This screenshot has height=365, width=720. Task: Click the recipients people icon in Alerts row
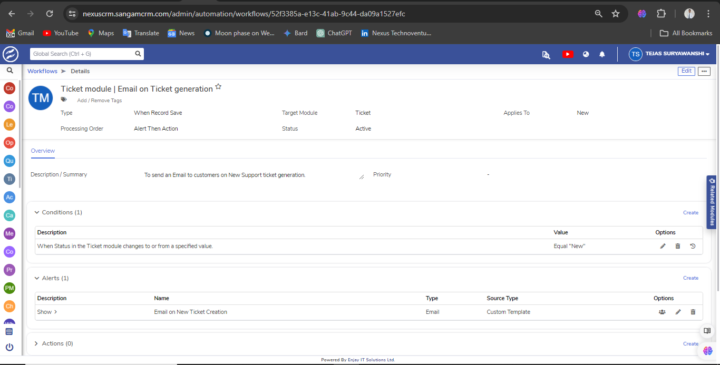(x=662, y=312)
